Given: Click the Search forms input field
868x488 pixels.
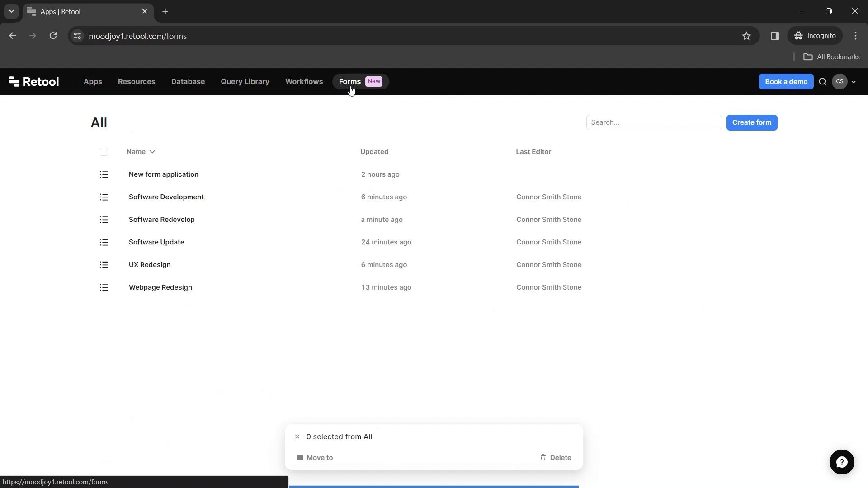Looking at the screenshot, I should pos(654,122).
